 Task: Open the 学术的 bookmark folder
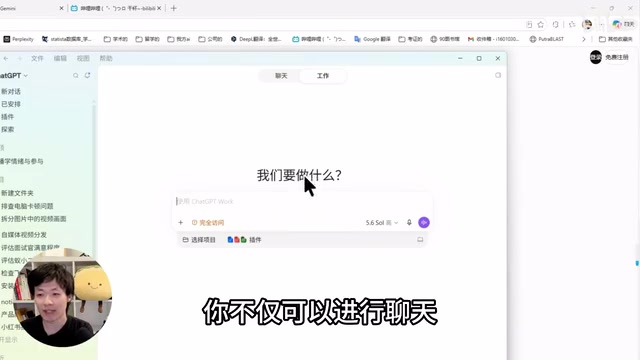pyautogui.click(x=116, y=39)
